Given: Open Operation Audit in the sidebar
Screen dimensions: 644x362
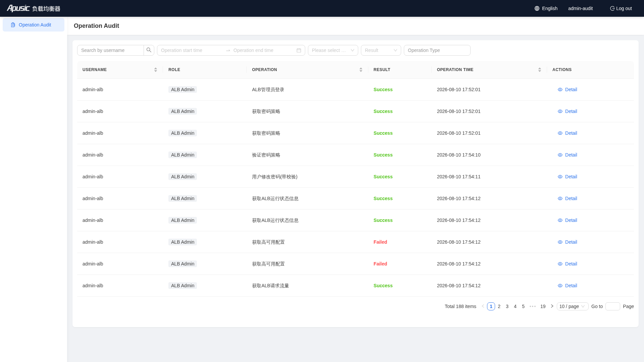Looking at the screenshot, I should coord(34,25).
